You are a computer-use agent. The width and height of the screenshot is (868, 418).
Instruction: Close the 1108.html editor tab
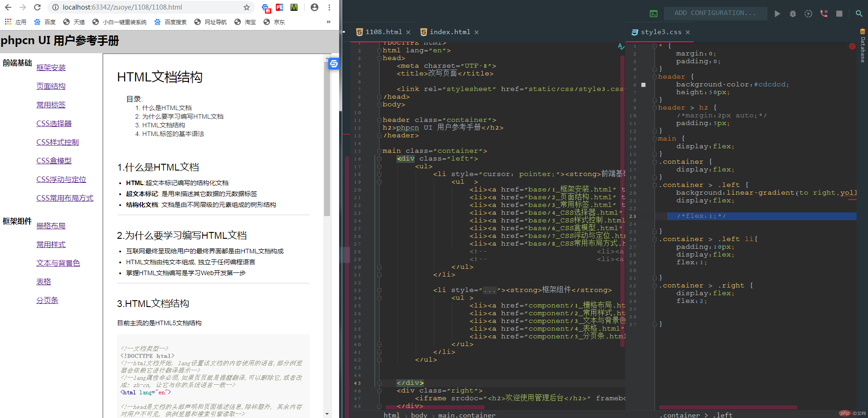tap(408, 32)
